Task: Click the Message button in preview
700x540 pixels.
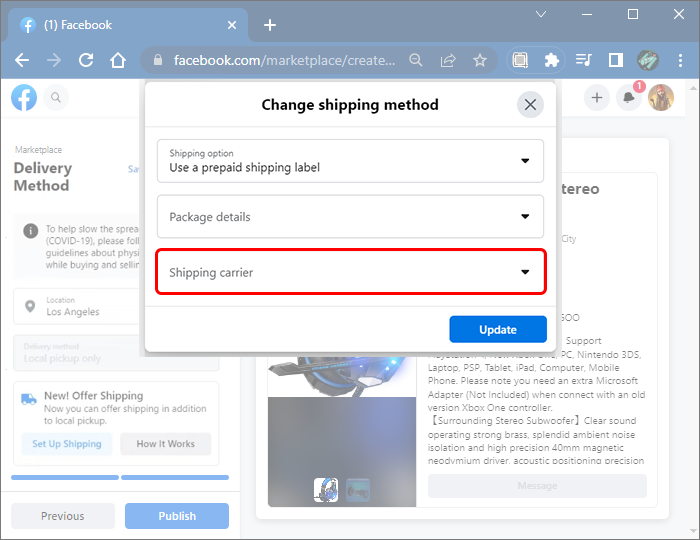Action: point(537,486)
